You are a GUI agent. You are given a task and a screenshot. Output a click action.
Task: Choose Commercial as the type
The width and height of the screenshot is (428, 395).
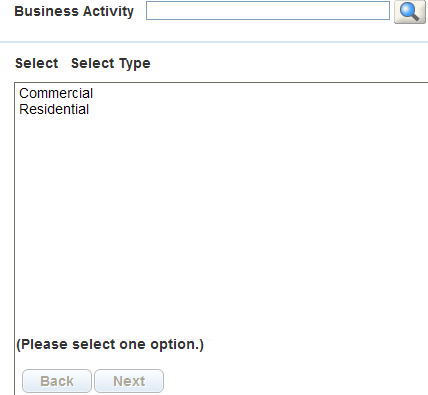[56, 93]
